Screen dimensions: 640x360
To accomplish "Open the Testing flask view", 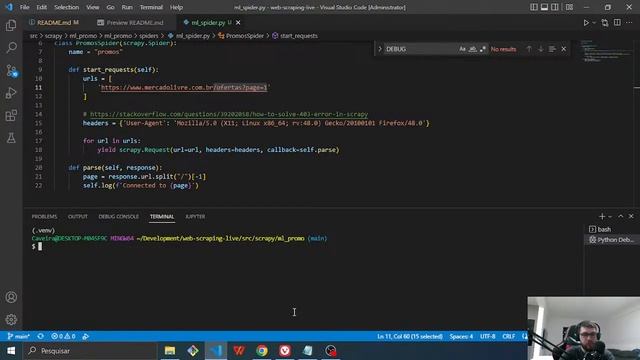I will click(11, 138).
